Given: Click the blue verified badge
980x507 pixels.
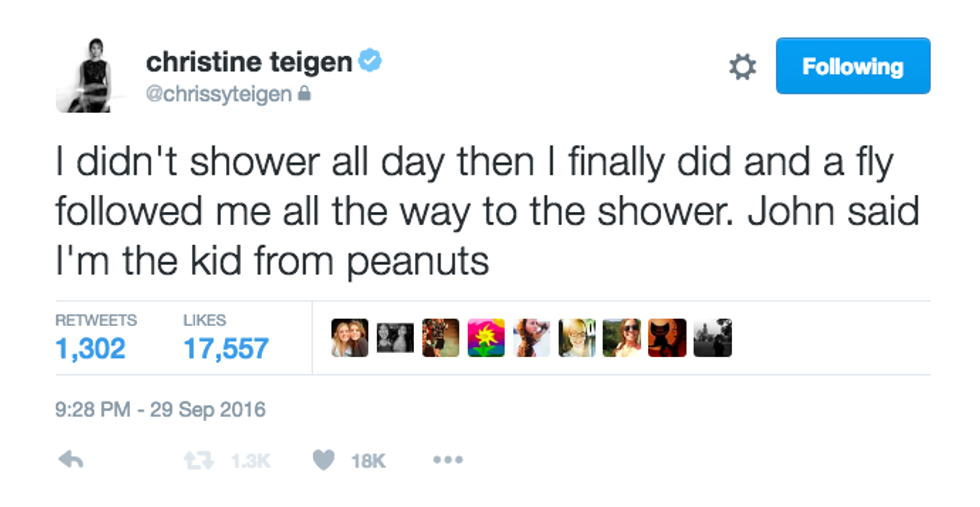Looking at the screenshot, I should [x=371, y=62].
